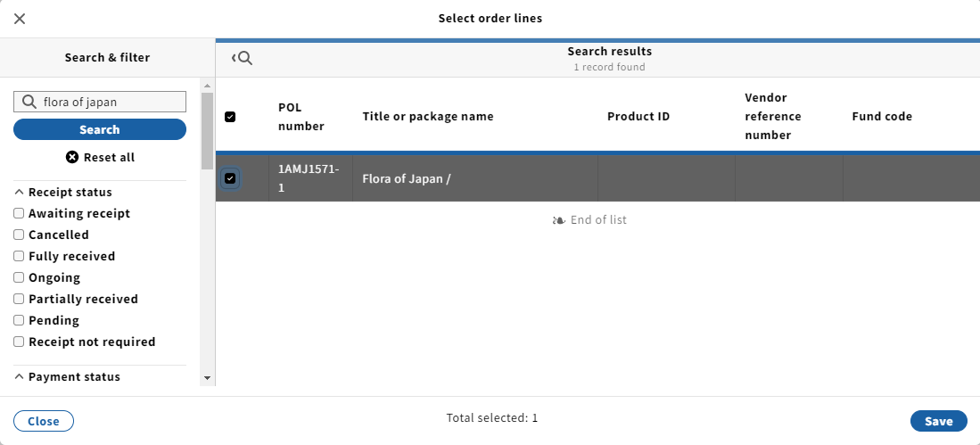980x445 pixels.
Task: Check the Awaiting receipt filter
Action: (x=19, y=213)
